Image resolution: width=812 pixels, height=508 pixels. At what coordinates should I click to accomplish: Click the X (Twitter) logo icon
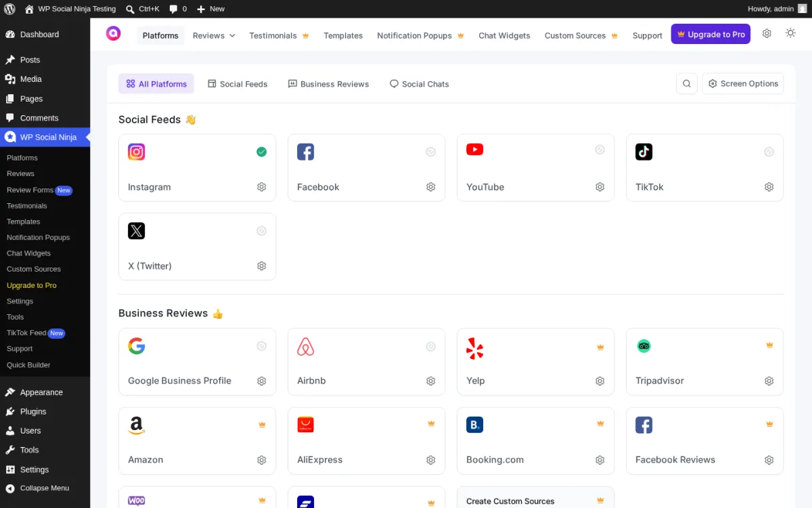137,231
